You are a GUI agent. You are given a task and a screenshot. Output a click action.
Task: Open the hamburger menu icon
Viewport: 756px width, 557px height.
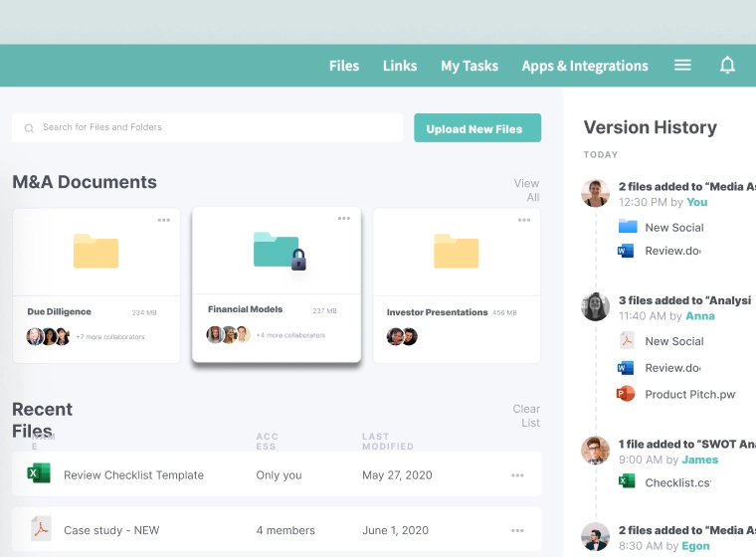point(682,66)
